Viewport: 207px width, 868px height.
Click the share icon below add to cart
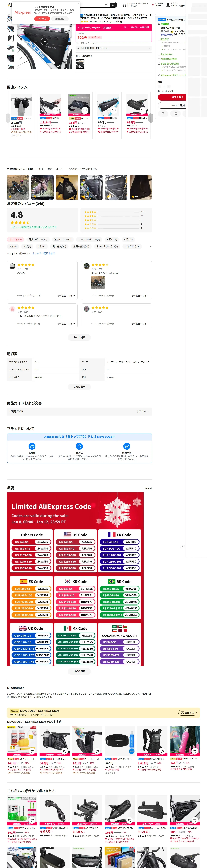click(175, 114)
